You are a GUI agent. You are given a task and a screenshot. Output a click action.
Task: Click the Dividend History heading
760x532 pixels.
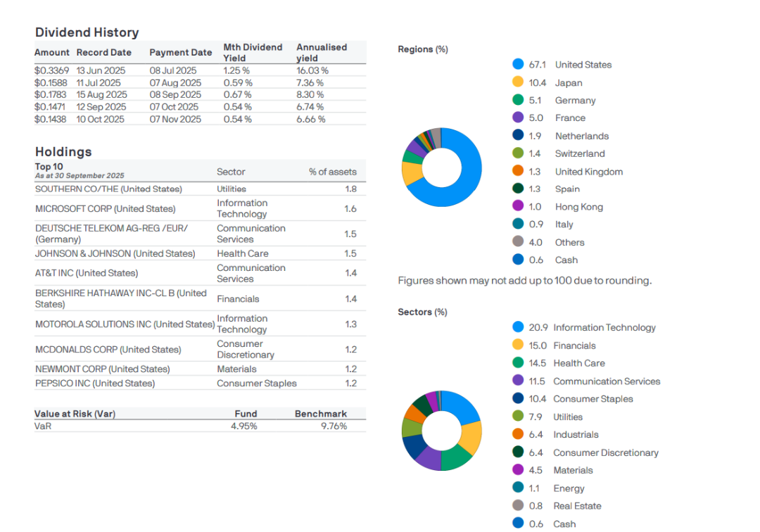87,32
